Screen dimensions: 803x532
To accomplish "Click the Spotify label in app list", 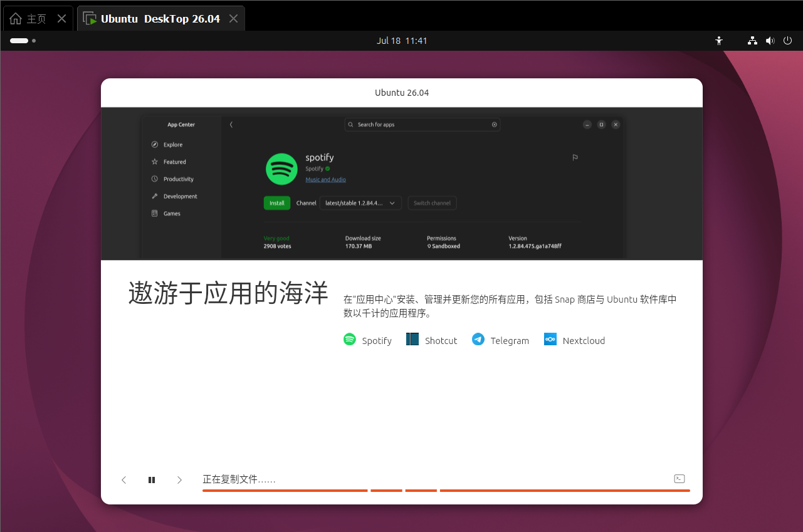I will tap(377, 341).
